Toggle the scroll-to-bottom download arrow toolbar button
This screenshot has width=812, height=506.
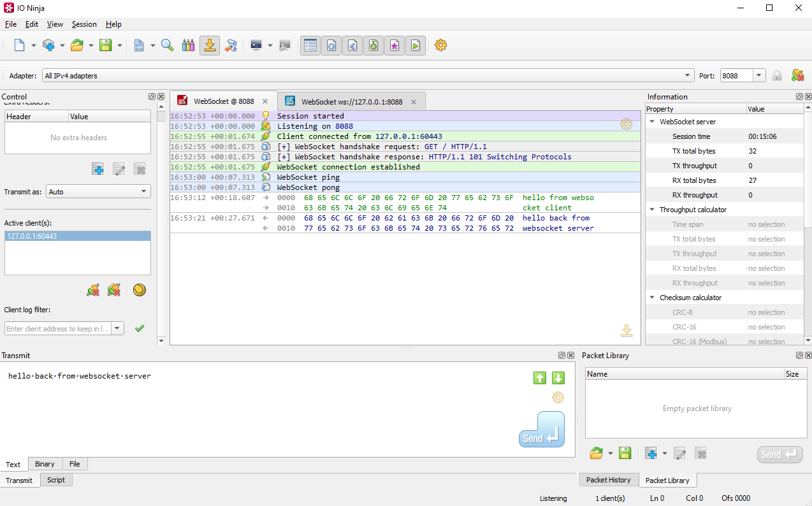point(210,45)
